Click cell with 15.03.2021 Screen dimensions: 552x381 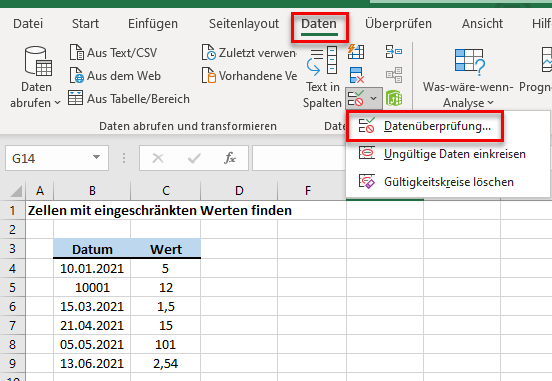[92, 307]
